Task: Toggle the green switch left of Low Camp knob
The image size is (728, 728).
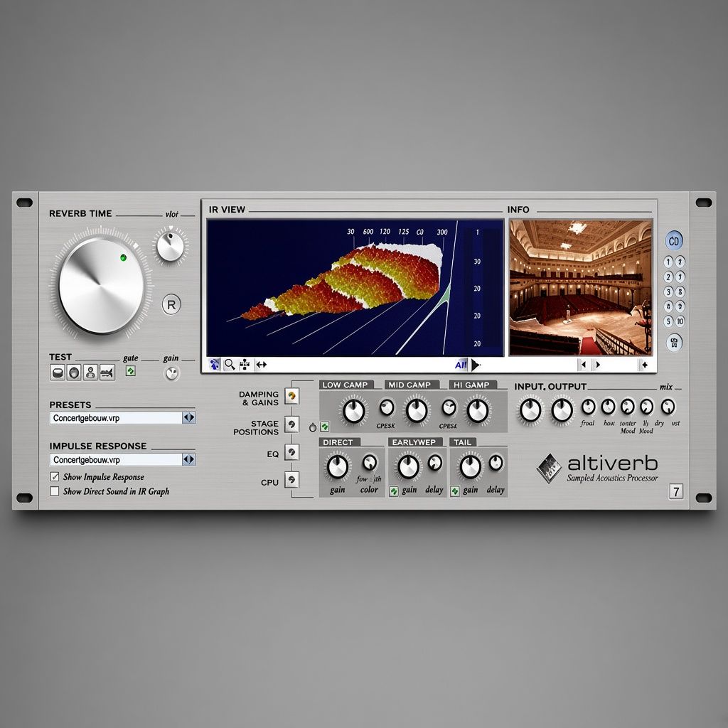Action: [324, 427]
